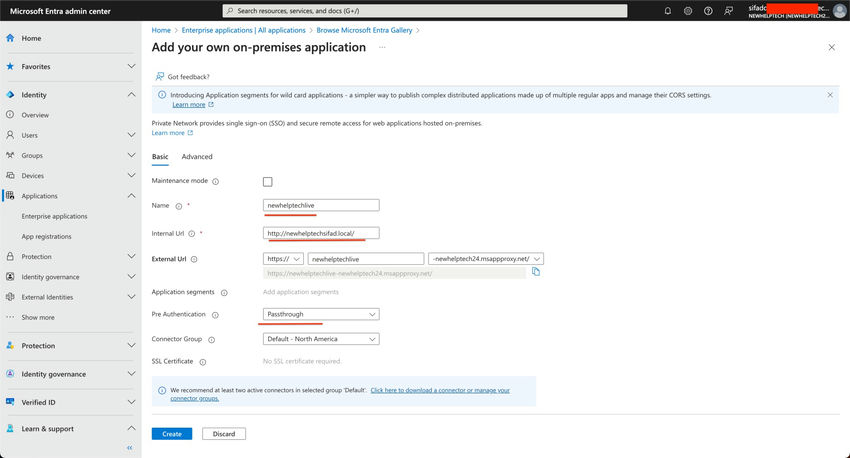
Task: Click the user account avatar
Action: pos(839,11)
